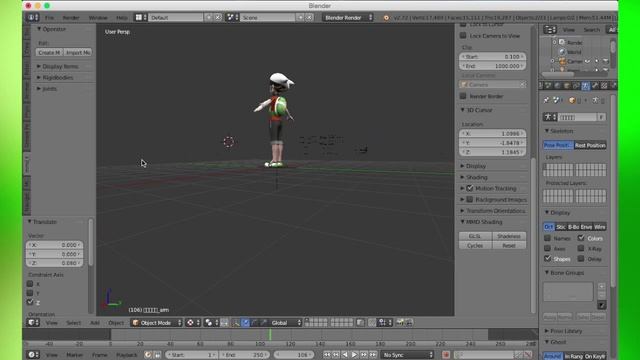Click armature data-block browse icon
This screenshot has width=640, height=360.
point(549,117)
